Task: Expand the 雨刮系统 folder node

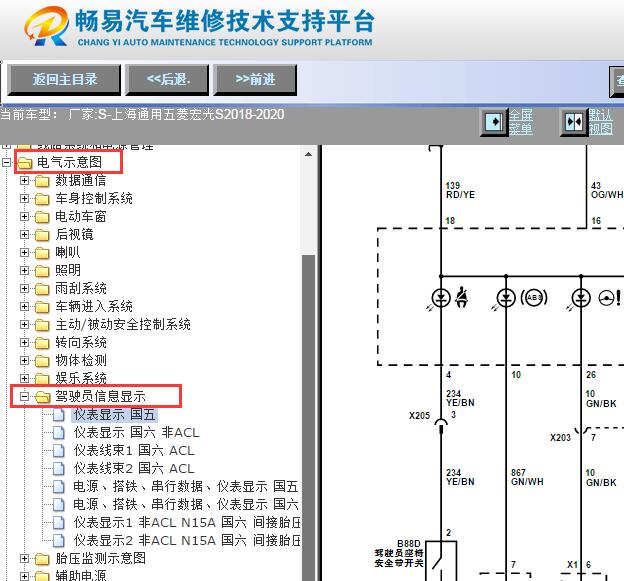Action: pyautogui.click(x=24, y=289)
